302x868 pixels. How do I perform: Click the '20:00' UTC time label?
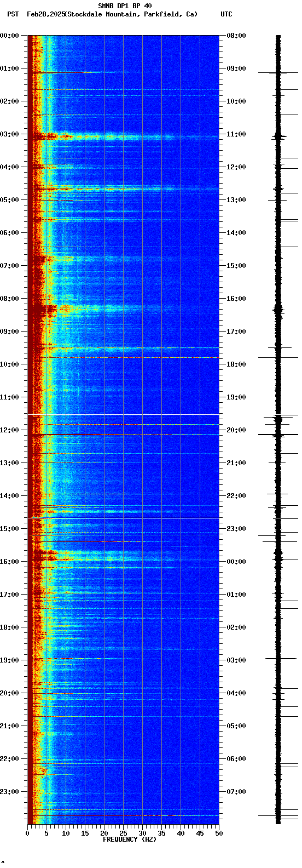click(x=236, y=430)
